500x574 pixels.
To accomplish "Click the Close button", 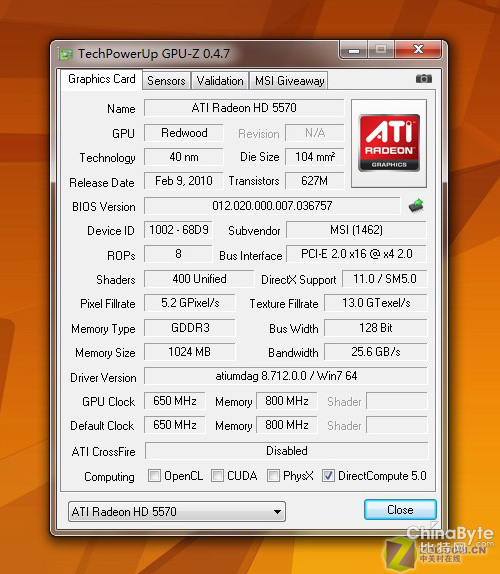I will pos(400,510).
